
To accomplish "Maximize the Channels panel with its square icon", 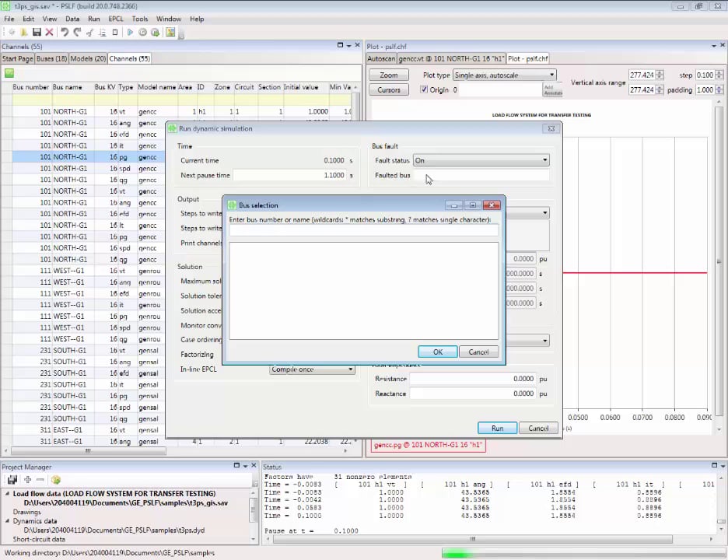I will point(340,45).
